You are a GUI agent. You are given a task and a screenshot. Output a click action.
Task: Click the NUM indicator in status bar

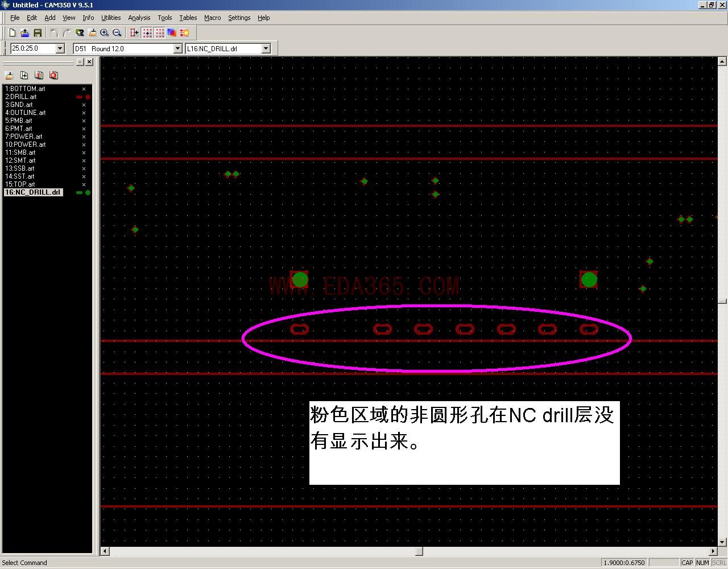[x=702, y=563]
